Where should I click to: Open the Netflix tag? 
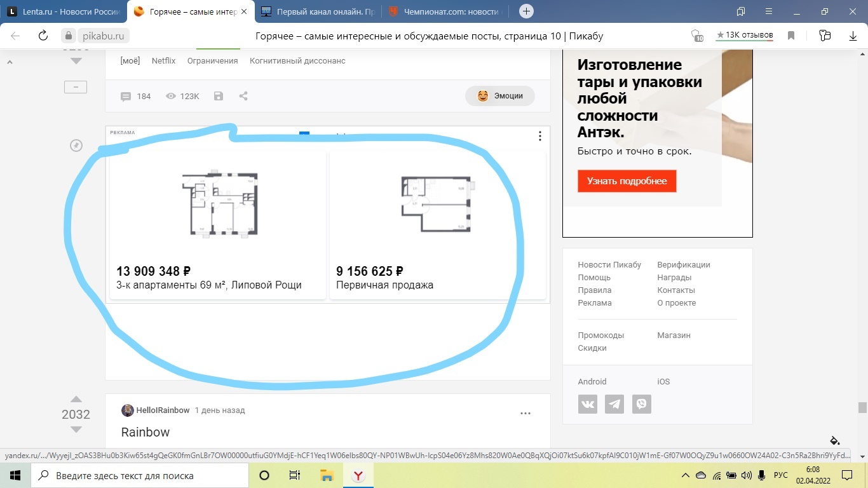coord(163,61)
